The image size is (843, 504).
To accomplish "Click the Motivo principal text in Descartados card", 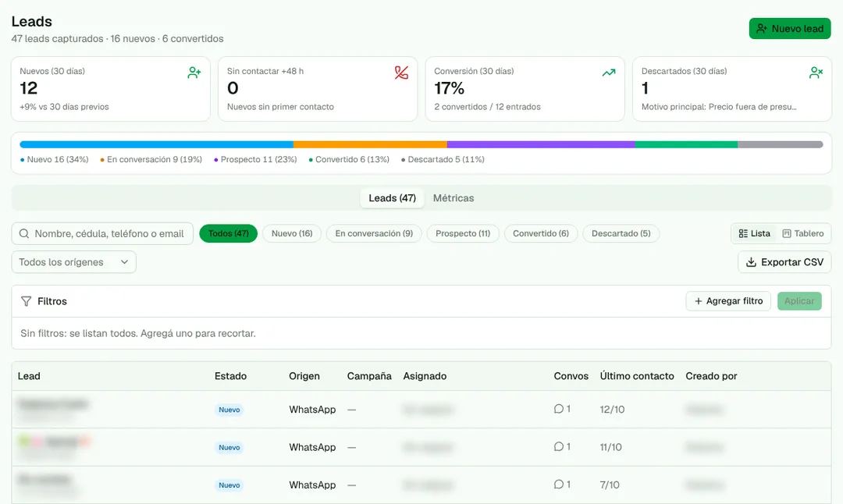I will click(719, 107).
